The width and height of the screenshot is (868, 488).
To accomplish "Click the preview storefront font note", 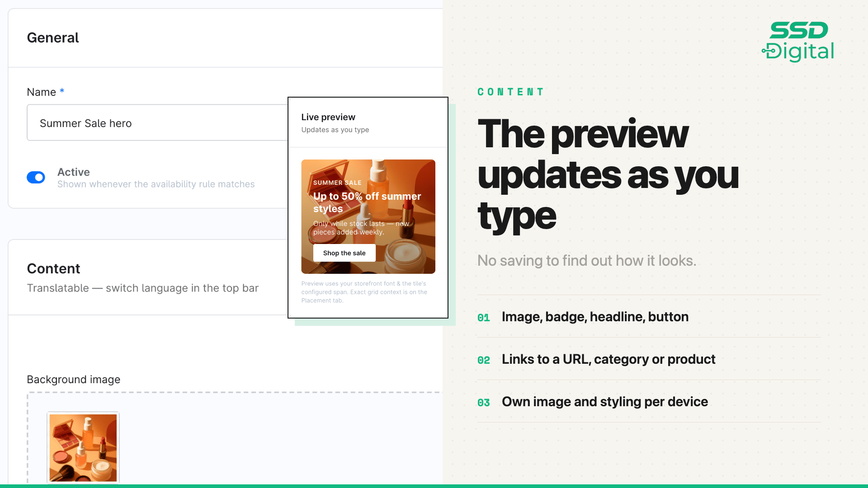I will click(x=364, y=292).
